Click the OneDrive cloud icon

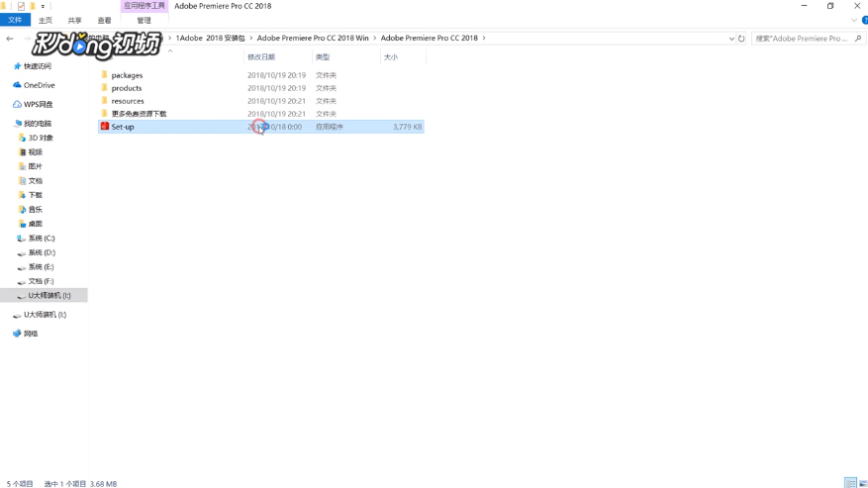[x=17, y=85]
